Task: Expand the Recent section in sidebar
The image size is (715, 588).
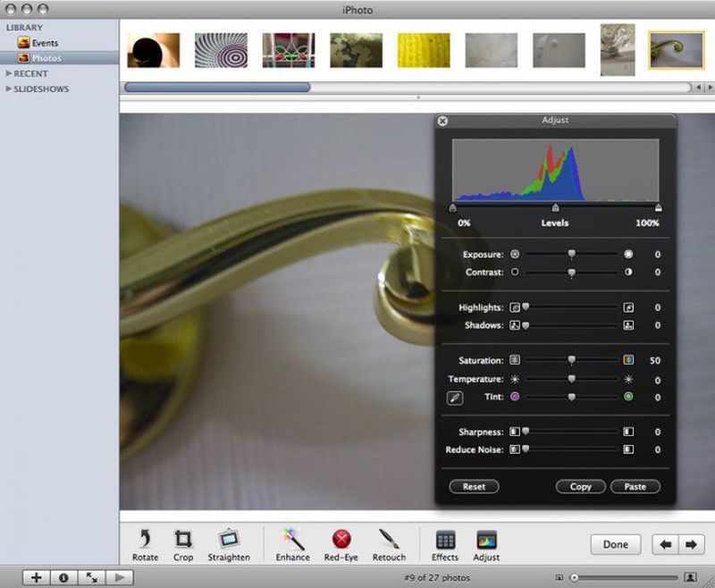Action: click(9, 73)
